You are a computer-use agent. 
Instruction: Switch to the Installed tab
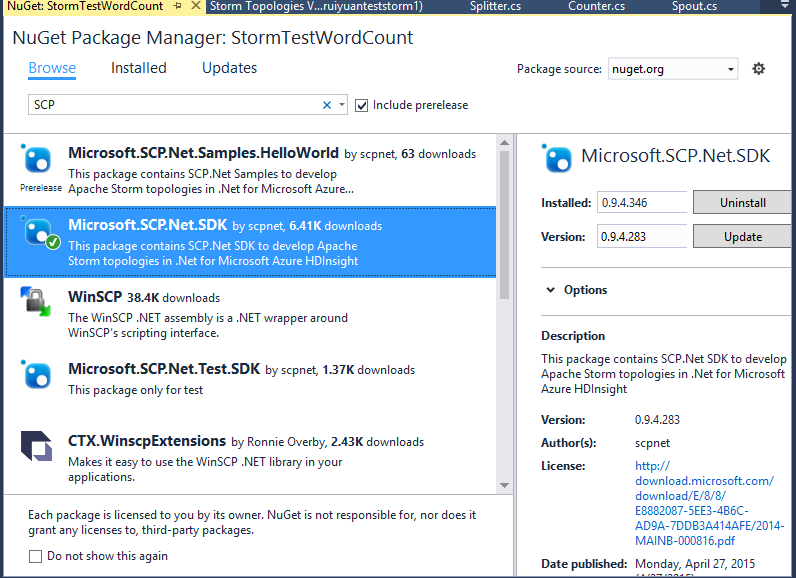click(x=138, y=68)
